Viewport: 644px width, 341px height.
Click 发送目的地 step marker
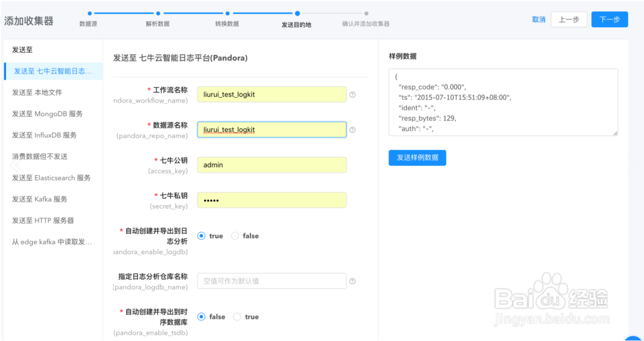click(x=297, y=14)
